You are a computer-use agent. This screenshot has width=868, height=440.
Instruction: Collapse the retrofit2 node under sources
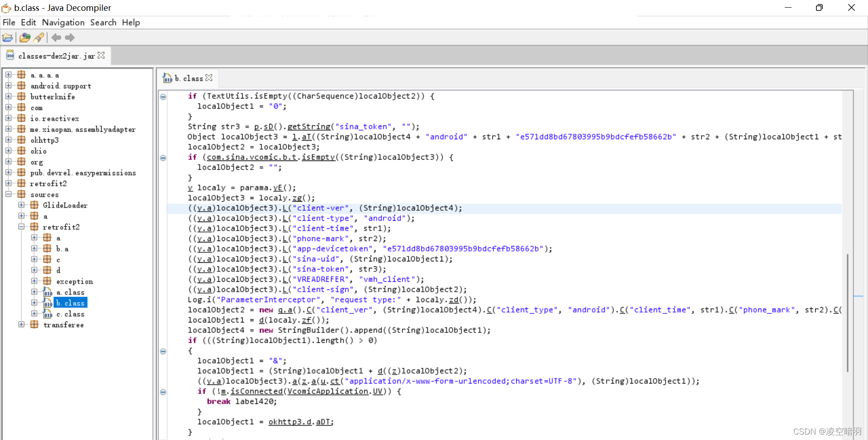(x=21, y=227)
